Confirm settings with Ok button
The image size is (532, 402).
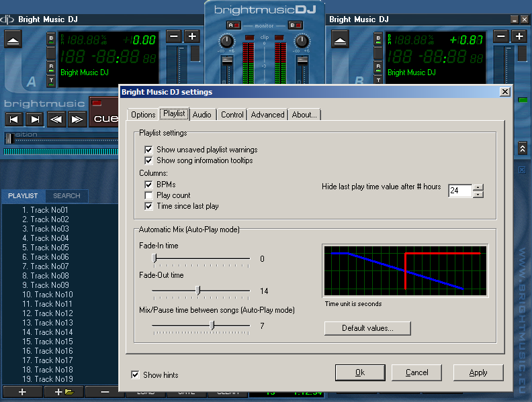tap(360, 372)
